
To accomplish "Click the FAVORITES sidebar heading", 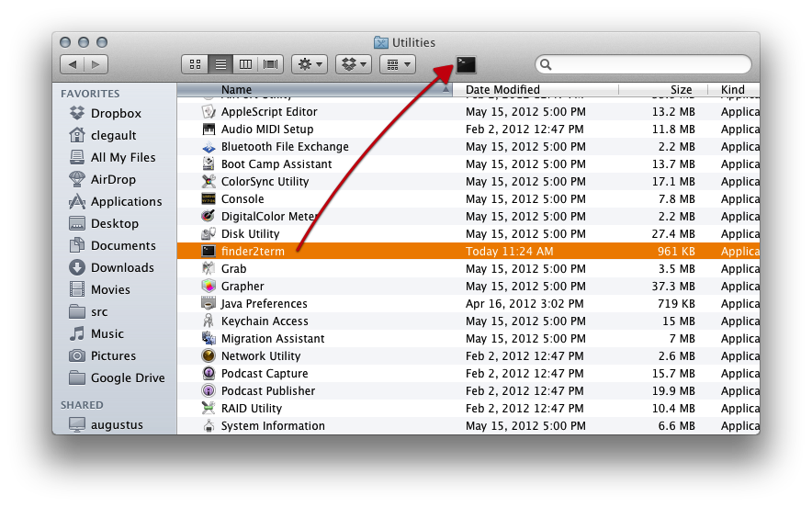I will pyautogui.click(x=90, y=94).
